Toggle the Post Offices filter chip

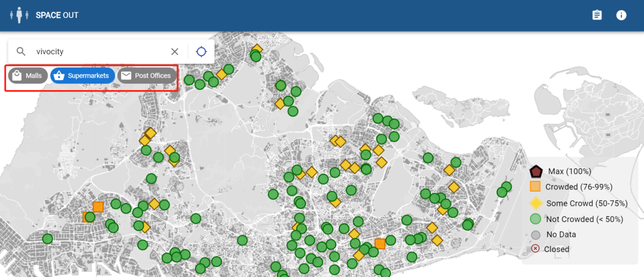point(147,76)
